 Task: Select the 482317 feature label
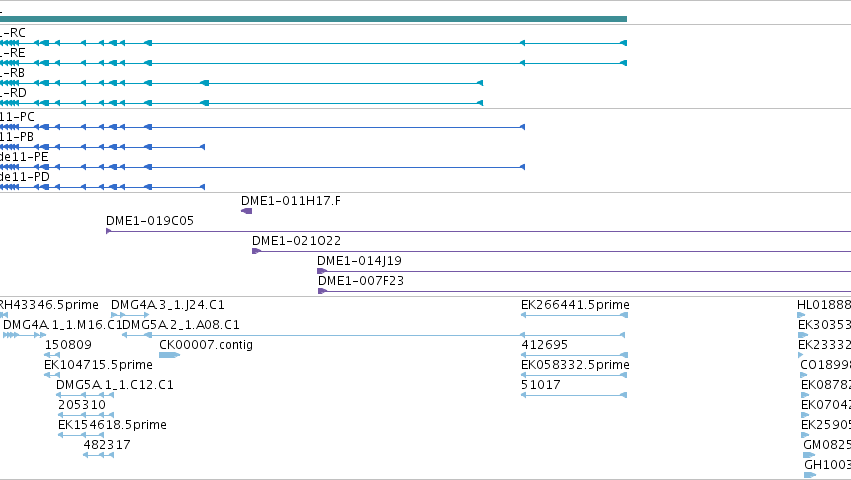107,445
